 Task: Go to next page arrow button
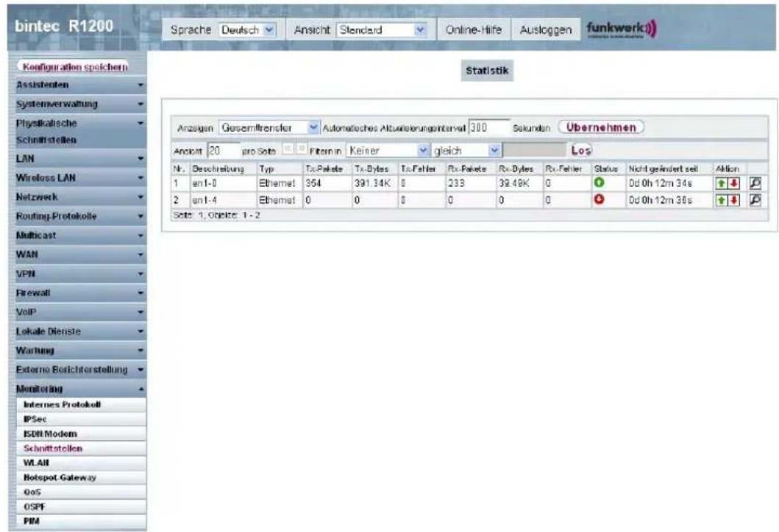[301, 149]
